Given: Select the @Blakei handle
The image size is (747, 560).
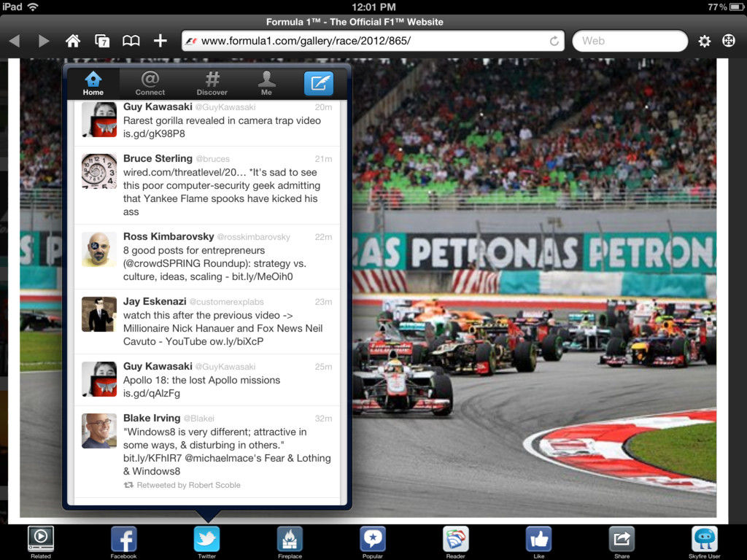Looking at the screenshot, I should coord(198,419).
